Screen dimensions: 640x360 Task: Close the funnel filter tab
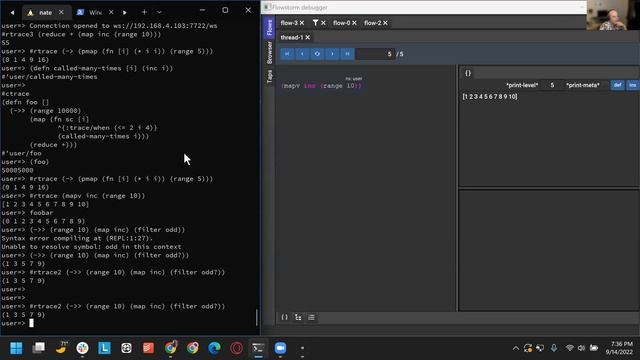pyautogui.click(x=323, y=23)
